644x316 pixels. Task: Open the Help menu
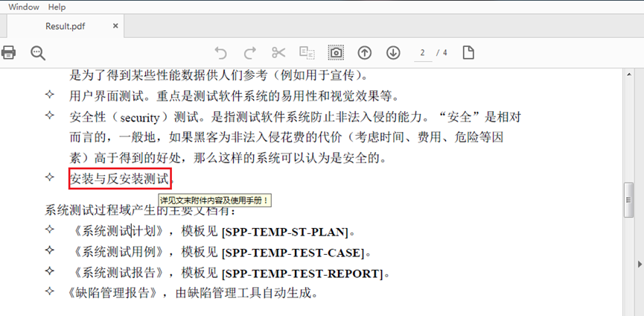click(x=57, y=7)
